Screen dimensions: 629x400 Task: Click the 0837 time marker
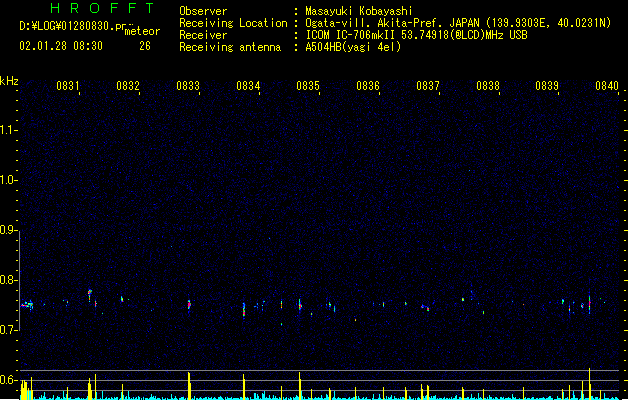[x=428, y=85]
